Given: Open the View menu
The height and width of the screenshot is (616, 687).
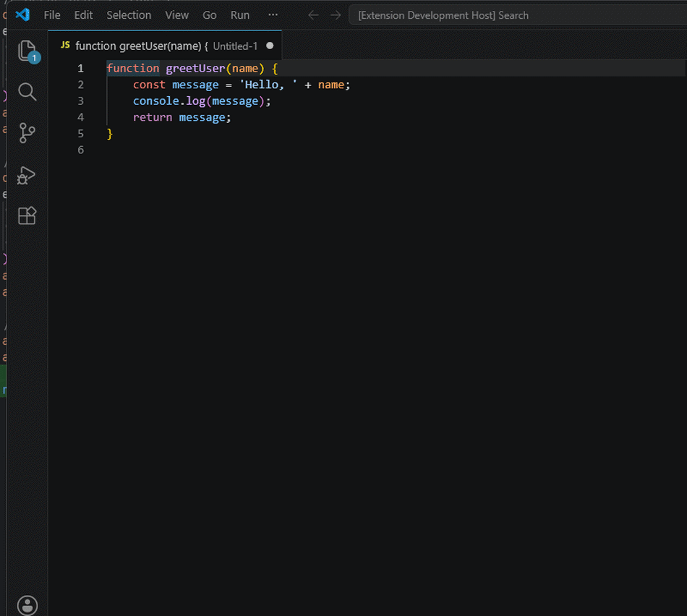Looking at the screenshot, I should pyautogui.click(x=177, y=15).
